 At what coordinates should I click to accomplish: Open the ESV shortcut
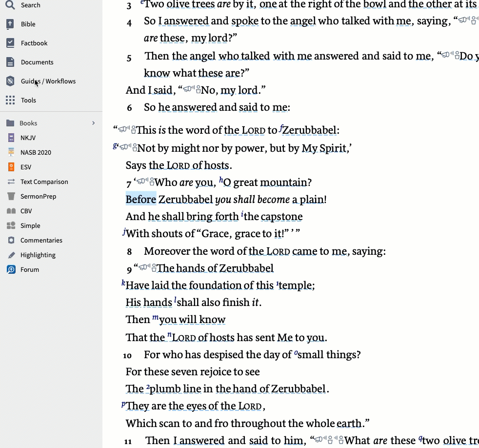[26, 167]
